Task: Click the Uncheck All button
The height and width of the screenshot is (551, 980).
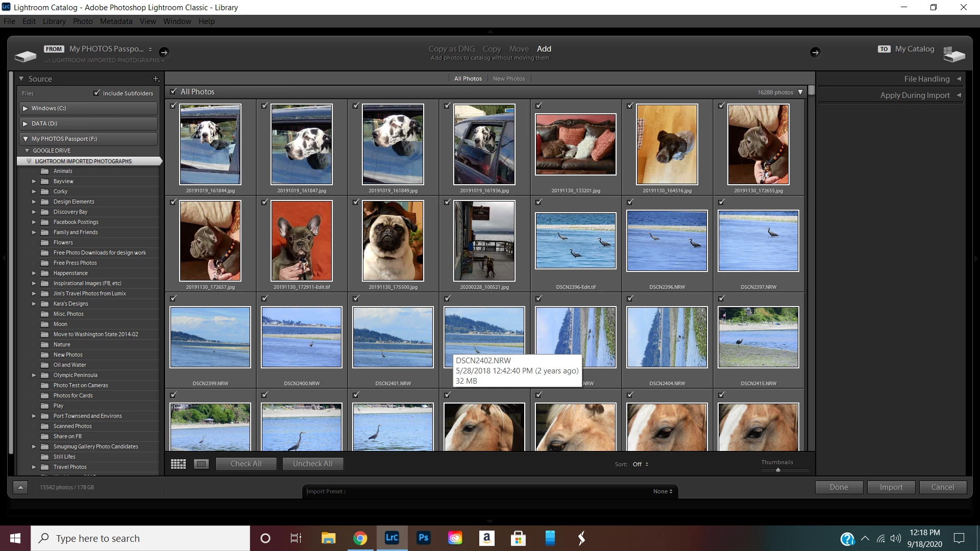Action: point(312,464)
